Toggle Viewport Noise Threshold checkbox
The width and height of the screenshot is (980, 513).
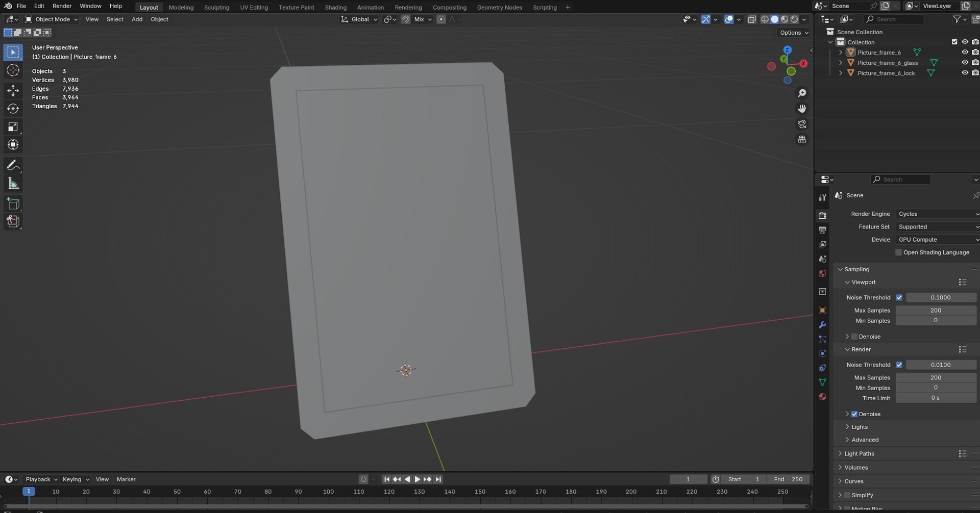[x=899, y=298]
